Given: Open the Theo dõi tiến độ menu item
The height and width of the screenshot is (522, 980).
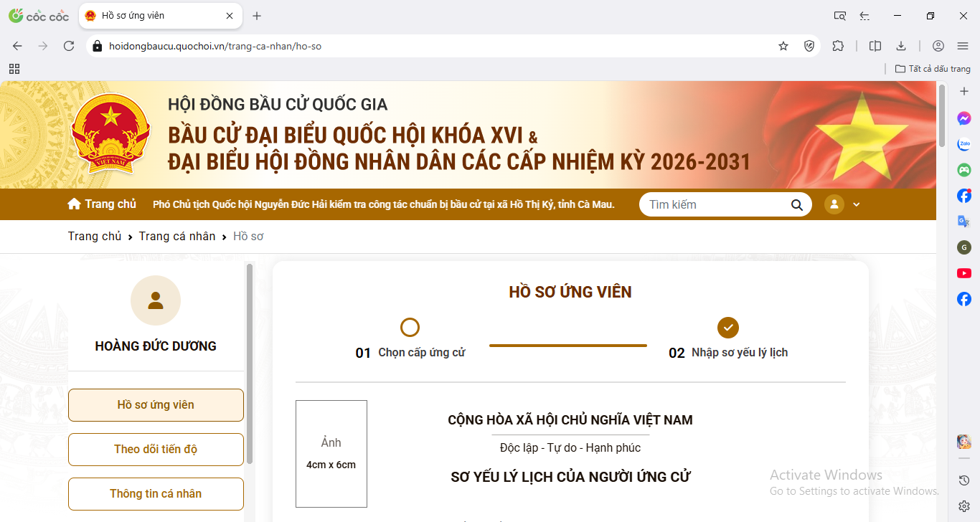Looking at the screenshot, I should (x=156, y=450).
